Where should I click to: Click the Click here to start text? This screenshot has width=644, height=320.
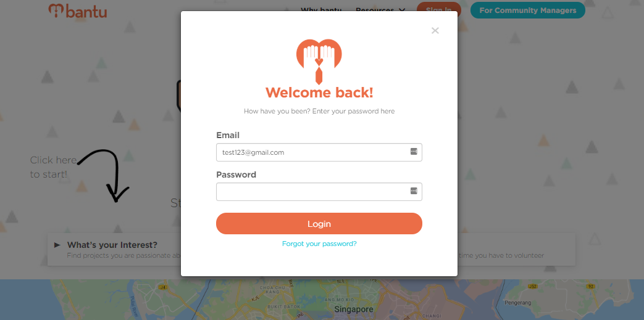tap(53, 167)
